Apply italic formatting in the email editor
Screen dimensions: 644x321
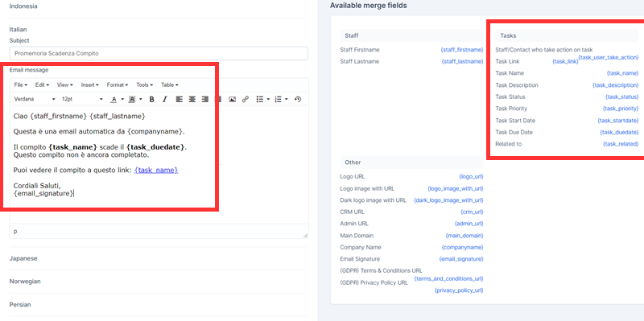(x=164, y=99)
